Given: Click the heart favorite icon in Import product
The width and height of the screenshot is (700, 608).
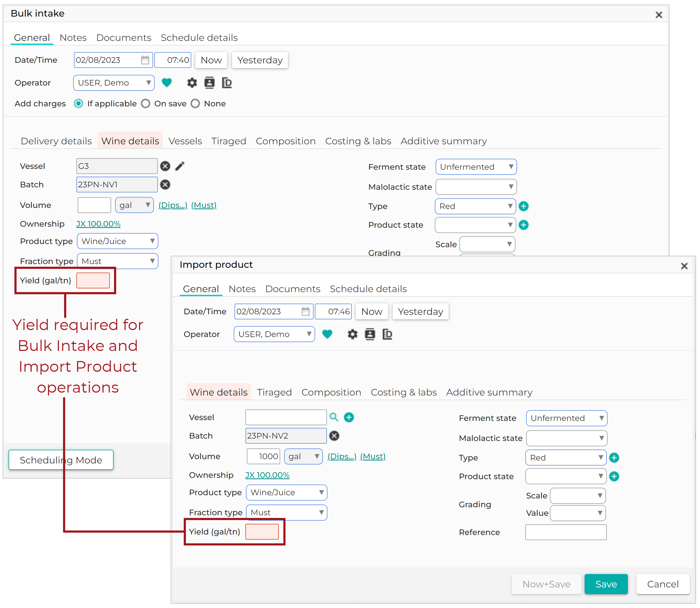Looking at the screenshot, I should pos(327,334).
